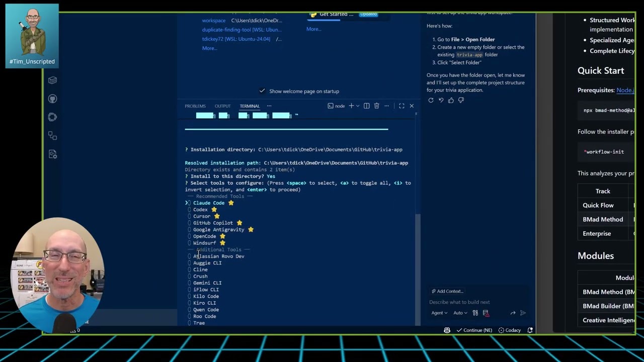The image size is (644, 362).
Task: Click the Codacy status bar item
Action: click(509, 330)
